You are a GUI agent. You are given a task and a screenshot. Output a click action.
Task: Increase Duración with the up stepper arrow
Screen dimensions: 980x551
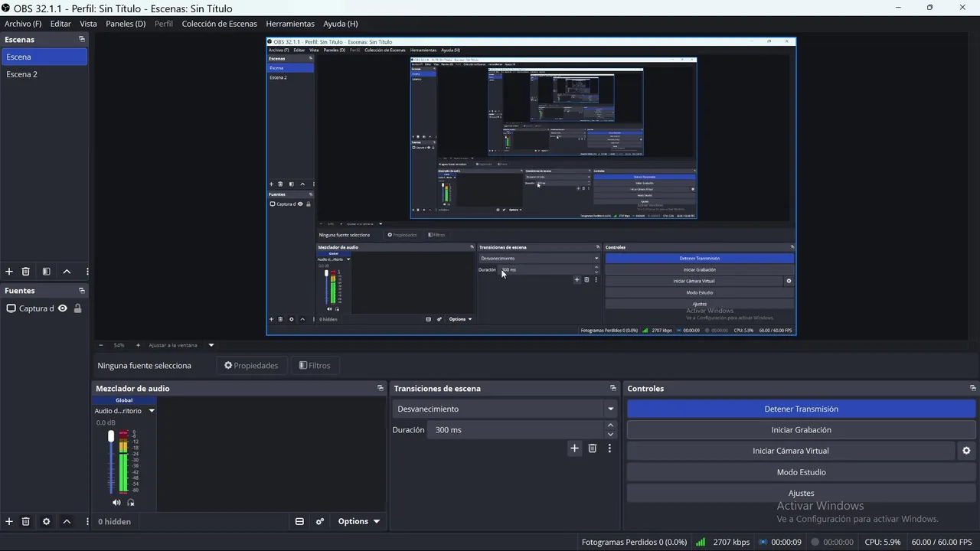click(610, 425)
